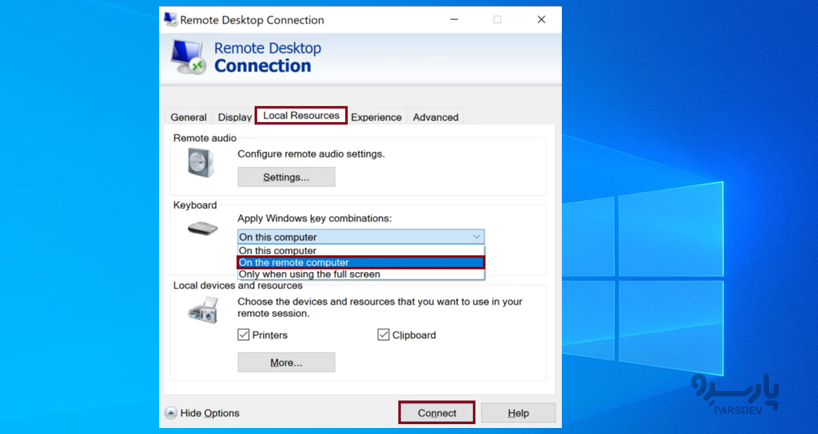Collapse the Windows key combinations dropdown

coord(476,237)
